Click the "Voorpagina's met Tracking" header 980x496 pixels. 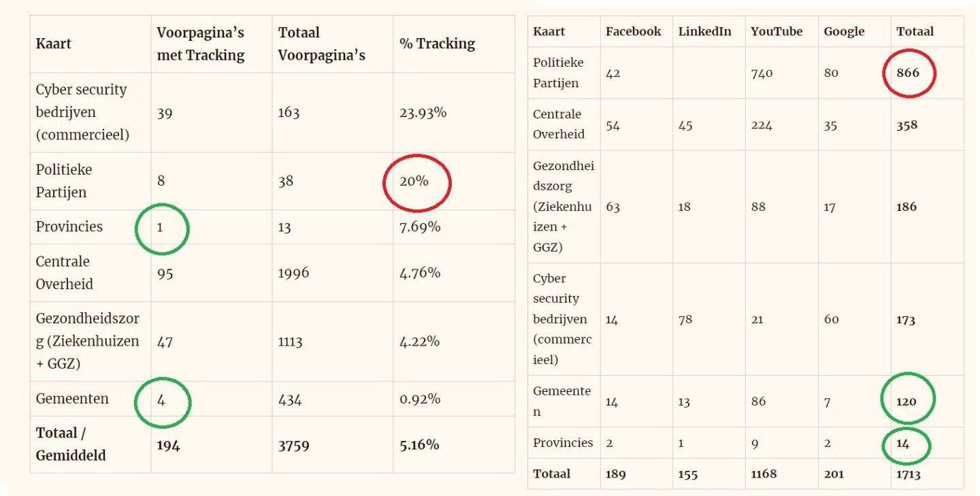point(200,44)
